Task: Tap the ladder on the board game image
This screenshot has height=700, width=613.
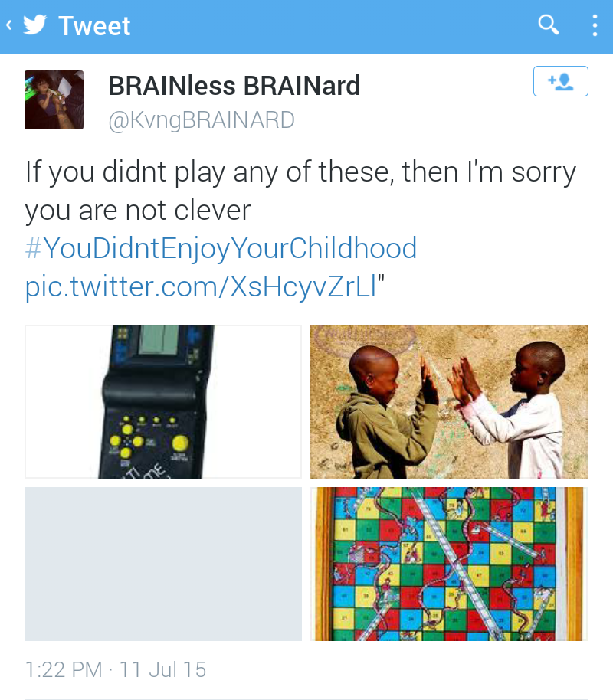Action: [x=456, y=562]
